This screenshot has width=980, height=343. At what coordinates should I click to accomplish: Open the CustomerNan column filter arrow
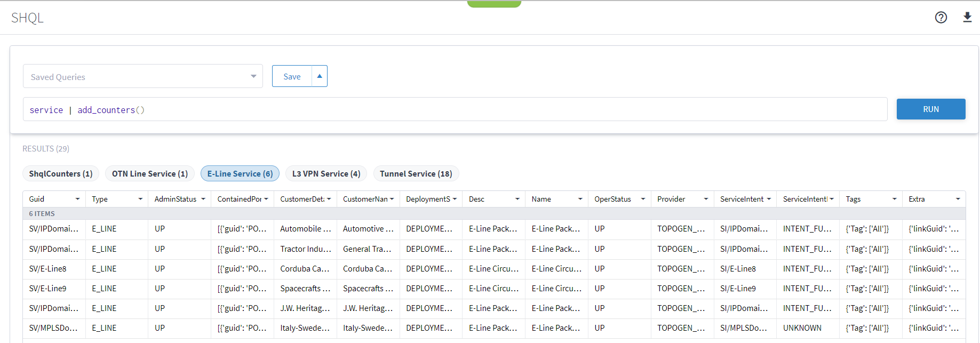[x=392, y=199]
